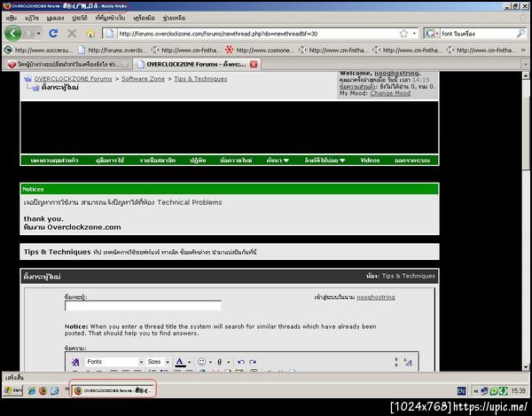Switch to the first browser tab
The height and width of the screenshot is (416, 532).
click(x=67, y=64)
